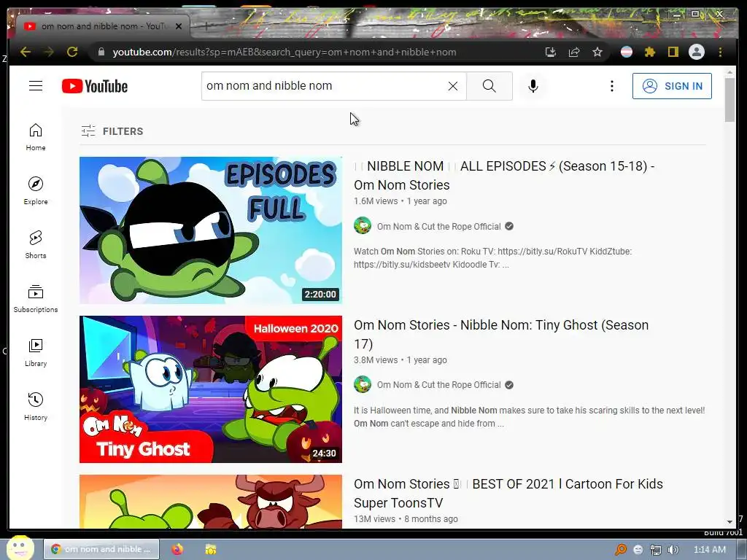Close the 'om nom and nibble nom' tab

click(179, 26)
